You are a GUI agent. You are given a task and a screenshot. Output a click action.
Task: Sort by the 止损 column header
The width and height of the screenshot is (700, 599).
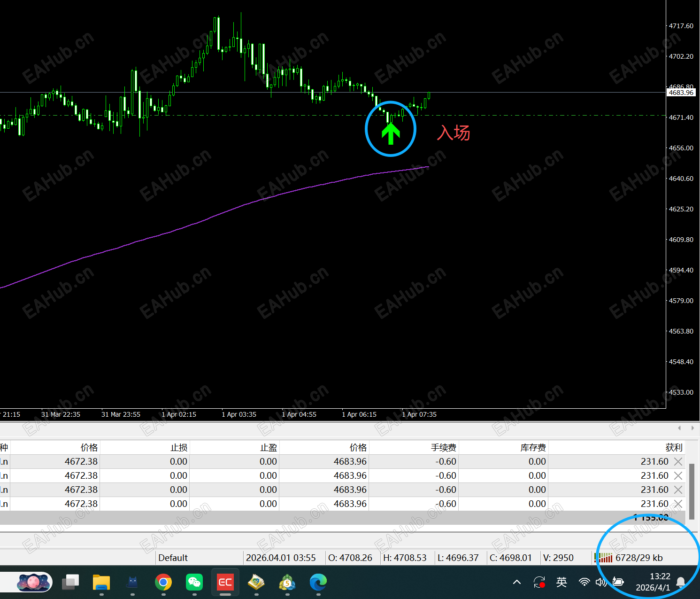click(179, 448)
